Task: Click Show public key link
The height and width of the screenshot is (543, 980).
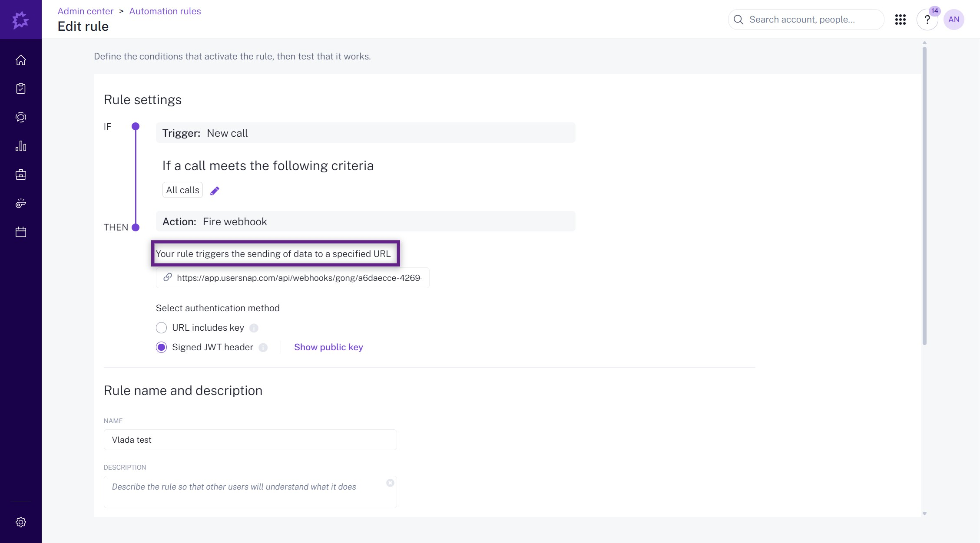Action: (328, 347)
